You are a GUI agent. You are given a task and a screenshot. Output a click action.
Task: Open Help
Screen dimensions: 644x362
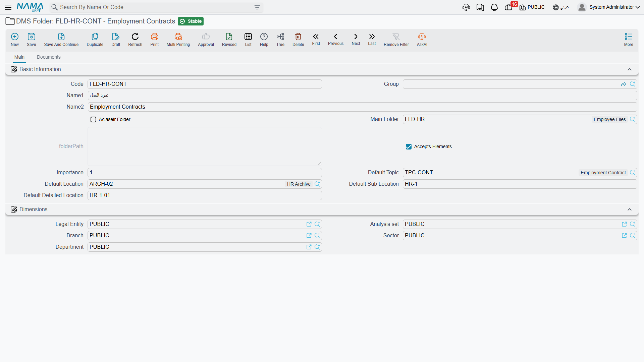(264, 40)
